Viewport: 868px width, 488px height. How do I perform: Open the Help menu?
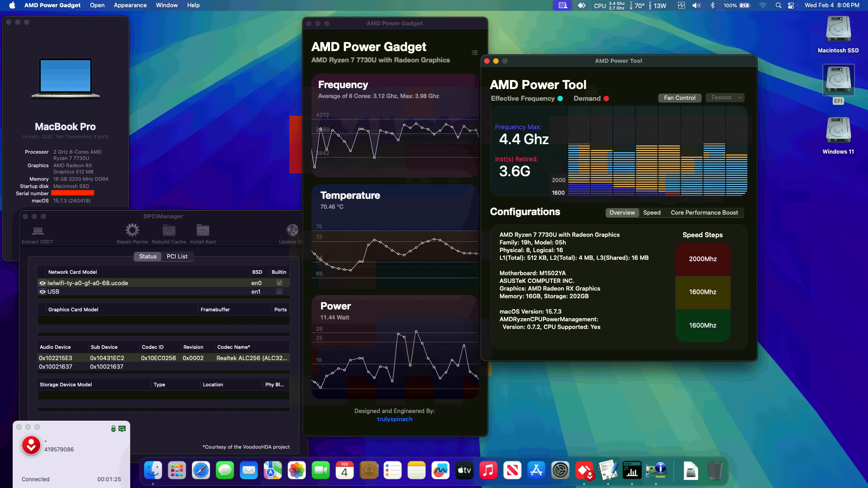[193, 5]
